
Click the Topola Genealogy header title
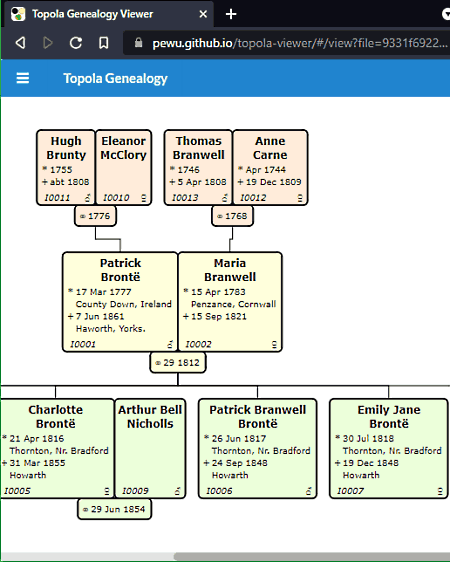115,78
